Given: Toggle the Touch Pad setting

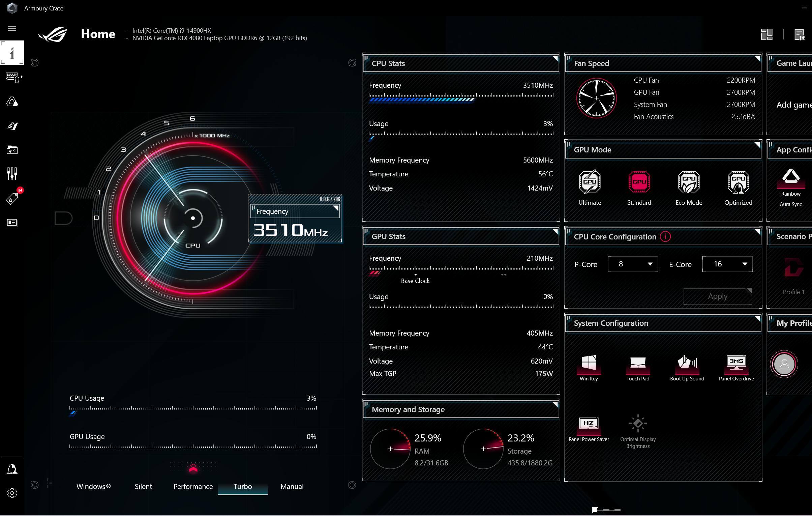Looking at the screenshot, I should [638, 363].
